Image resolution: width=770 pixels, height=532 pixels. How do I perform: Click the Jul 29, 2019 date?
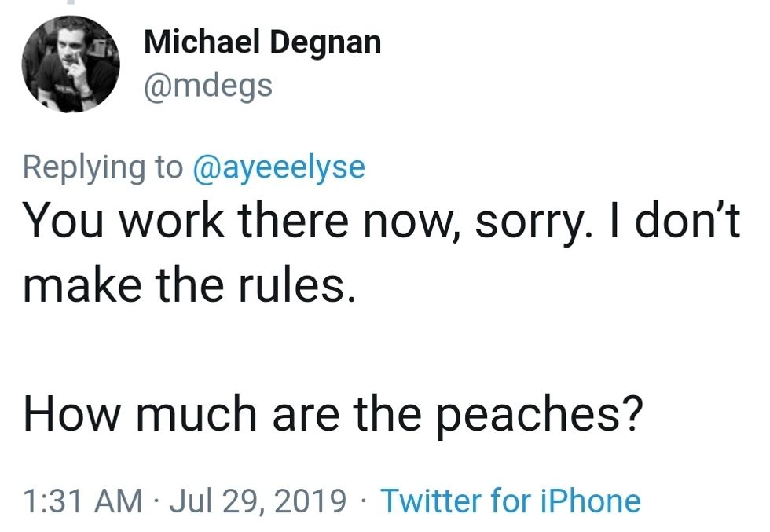coord(258,500)
